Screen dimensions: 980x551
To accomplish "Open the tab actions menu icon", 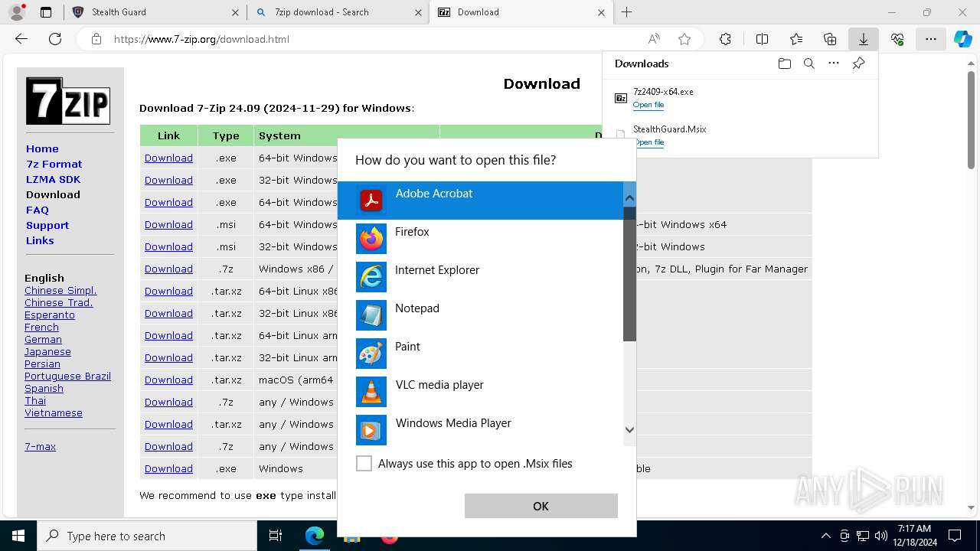I will coord(46,12).
